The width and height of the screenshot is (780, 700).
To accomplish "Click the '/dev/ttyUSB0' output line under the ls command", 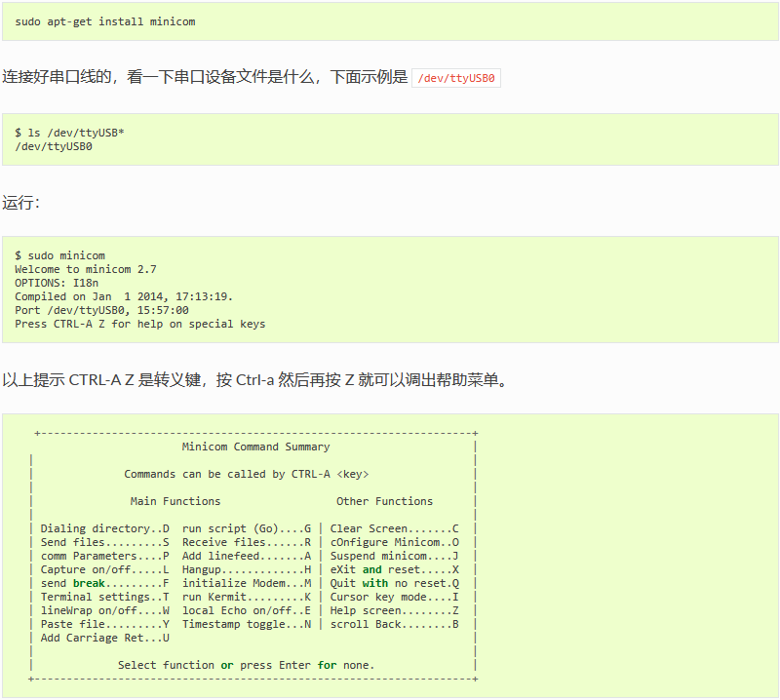I will [x=54, y=147].
